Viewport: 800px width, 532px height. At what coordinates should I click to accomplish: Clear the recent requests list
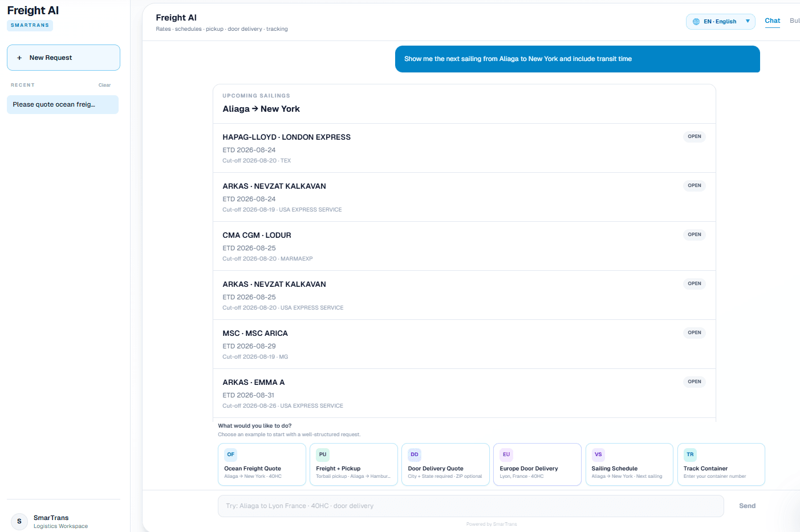pos(104,85)
